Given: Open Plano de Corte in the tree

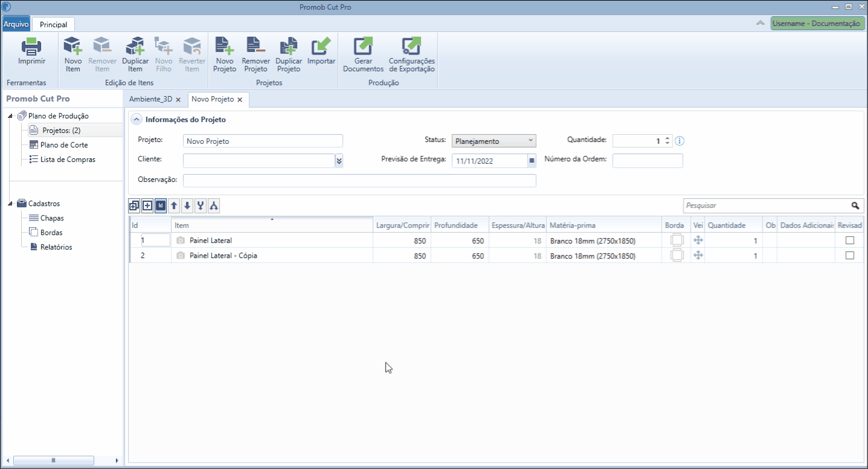Looking at the screenshot, I should click(64, 145).
